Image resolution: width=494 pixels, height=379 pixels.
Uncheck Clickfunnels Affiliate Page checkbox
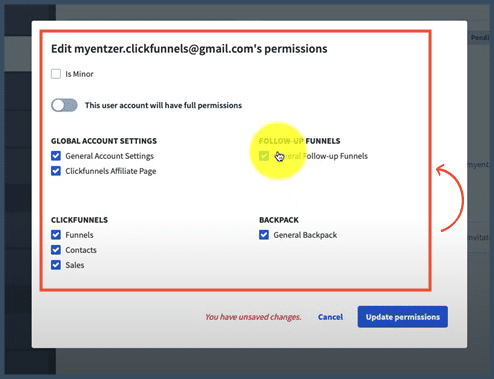(56, 171)
